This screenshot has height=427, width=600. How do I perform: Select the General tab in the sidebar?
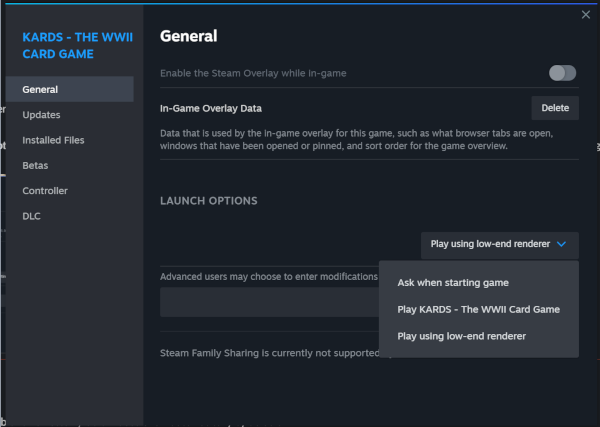coord(40,89)
